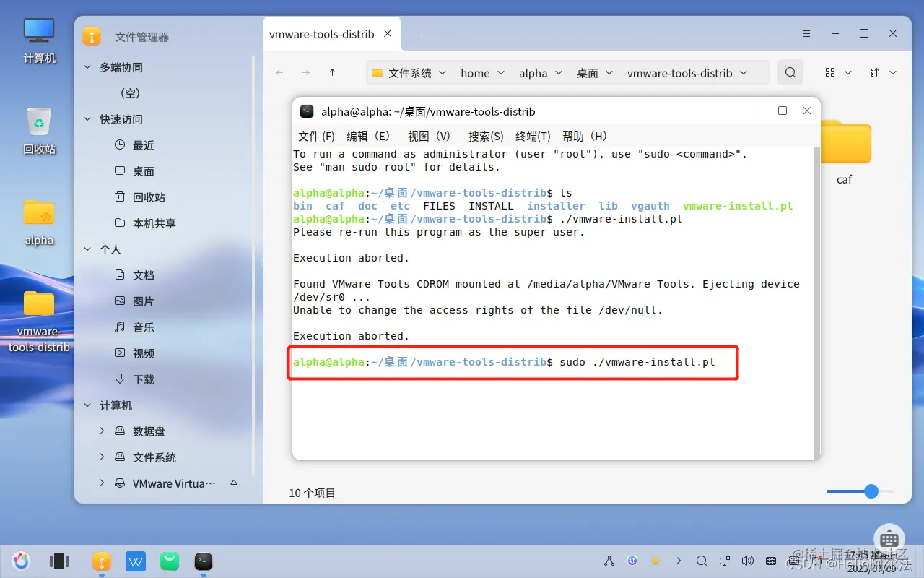Screen dimensions: 924x578
Task: Add a new file manager tab
Action: [x=419, y=33]
